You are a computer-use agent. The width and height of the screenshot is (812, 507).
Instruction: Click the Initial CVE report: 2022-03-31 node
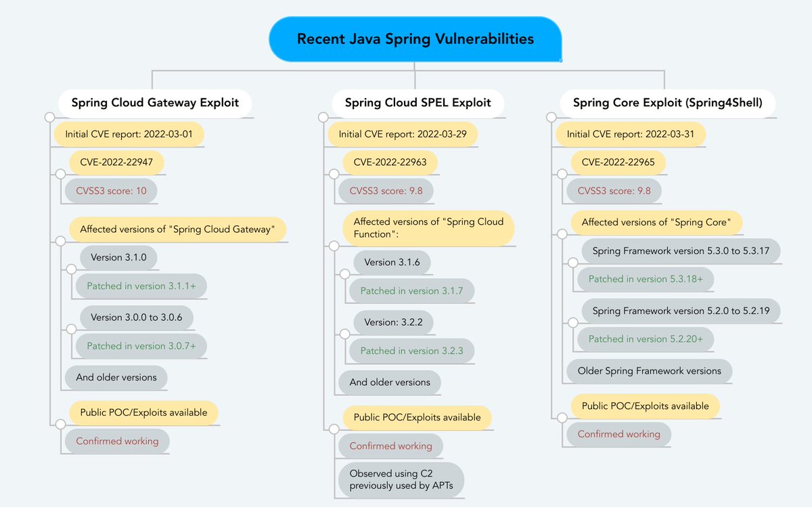(631, 134)
